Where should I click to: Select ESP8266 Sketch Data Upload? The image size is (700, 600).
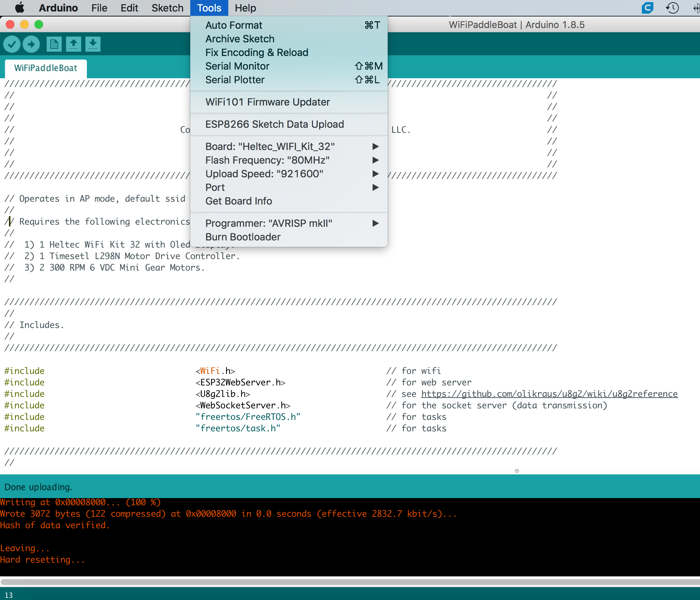[x=289, y=124]
